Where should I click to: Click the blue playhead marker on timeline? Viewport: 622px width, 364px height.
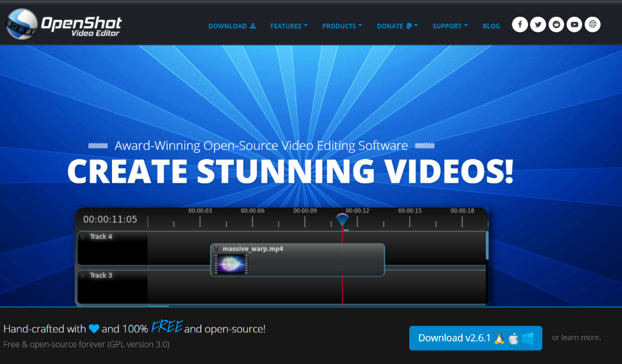(342, 220)
